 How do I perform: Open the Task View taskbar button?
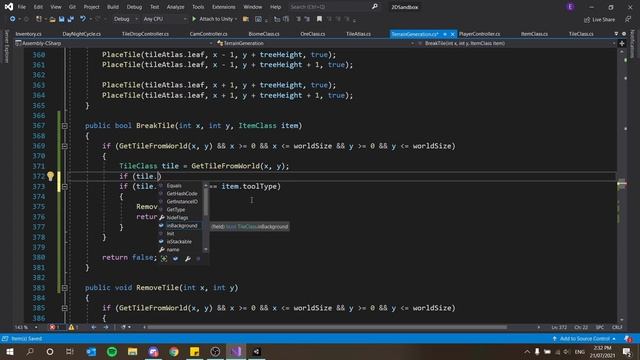click(x=70, y=351)
